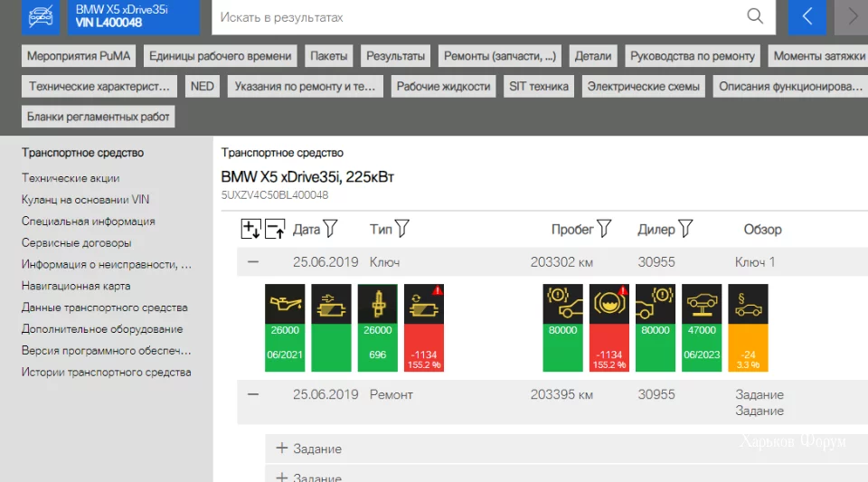Select Сервисные договоры in sidebar
Viewport: 868px width, 482px height.
[x=76, y=243]
